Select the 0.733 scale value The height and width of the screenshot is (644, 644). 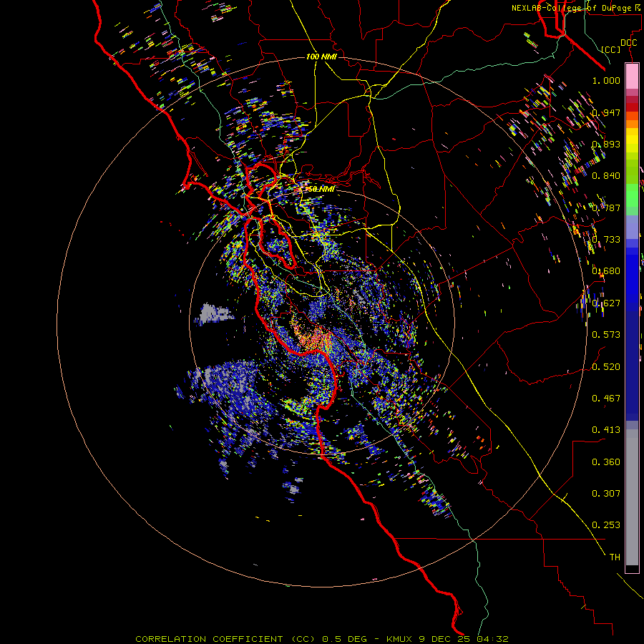tap(606, 240)
